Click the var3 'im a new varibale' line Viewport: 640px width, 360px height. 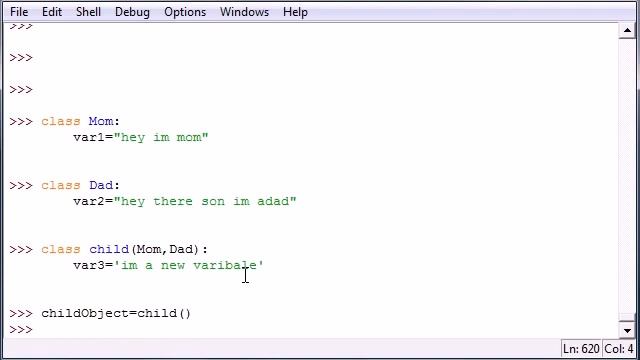[x=168, y=265]
